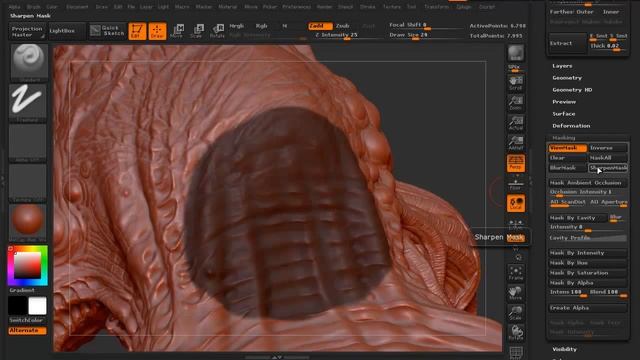Viewport: 640px width, 360px height.
Task: Click the SwitchColor button
Action: coord(27,320)
